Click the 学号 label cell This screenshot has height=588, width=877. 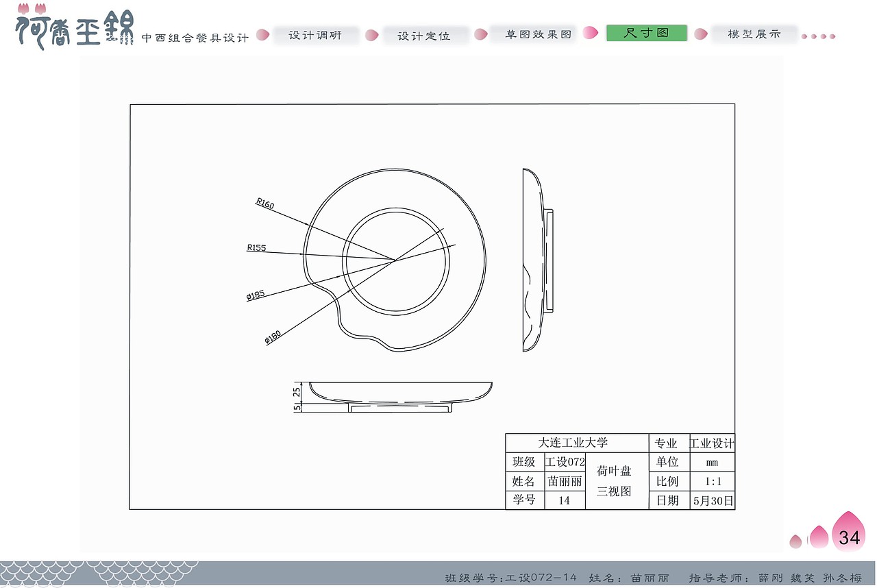(x=524, y=500)
